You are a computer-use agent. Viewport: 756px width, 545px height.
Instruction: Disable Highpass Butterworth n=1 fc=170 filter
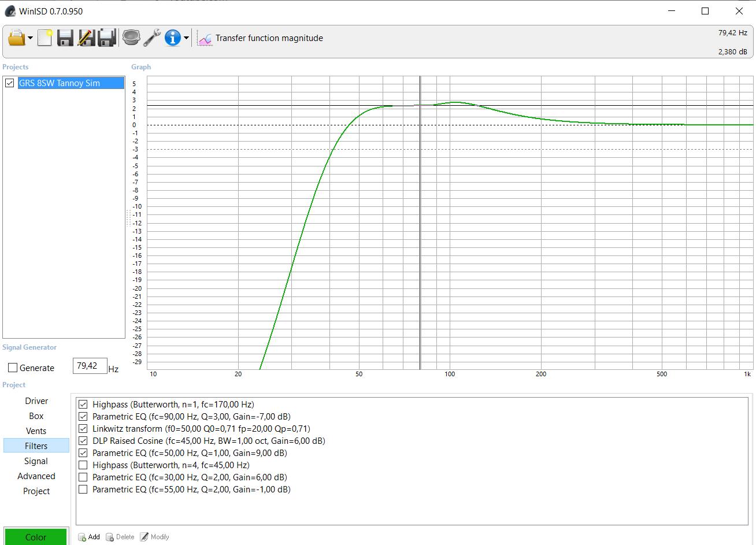(x=83, y=405)
